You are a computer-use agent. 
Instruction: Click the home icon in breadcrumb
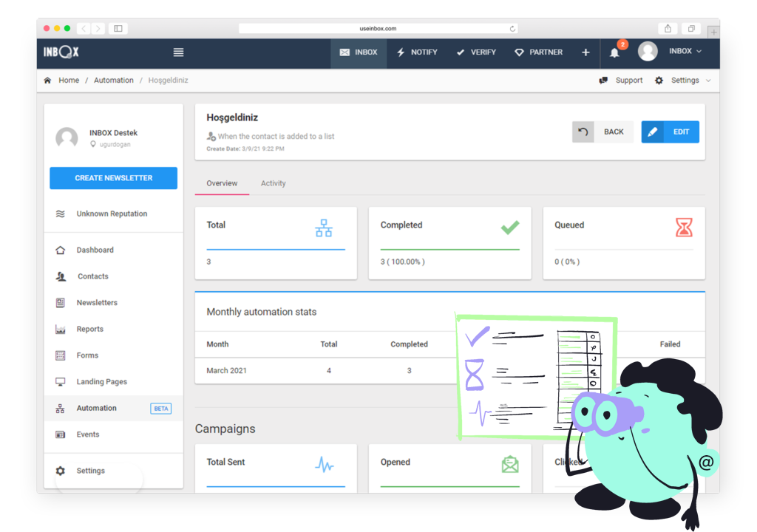click(x=48, y=81)
